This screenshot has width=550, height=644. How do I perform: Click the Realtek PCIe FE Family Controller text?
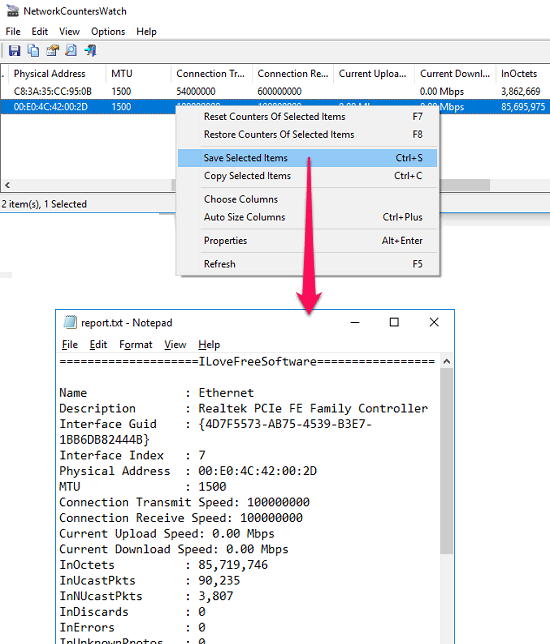tap(313, 408)
